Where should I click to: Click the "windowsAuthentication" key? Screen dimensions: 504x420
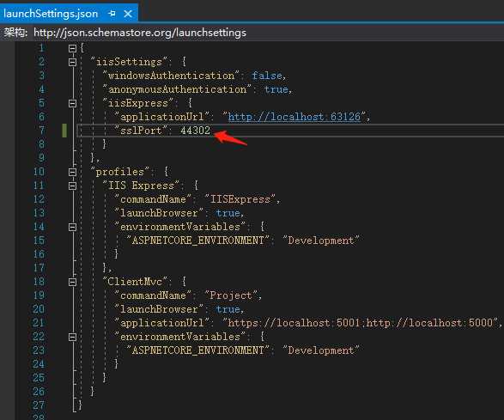click(x=171, y=76)
